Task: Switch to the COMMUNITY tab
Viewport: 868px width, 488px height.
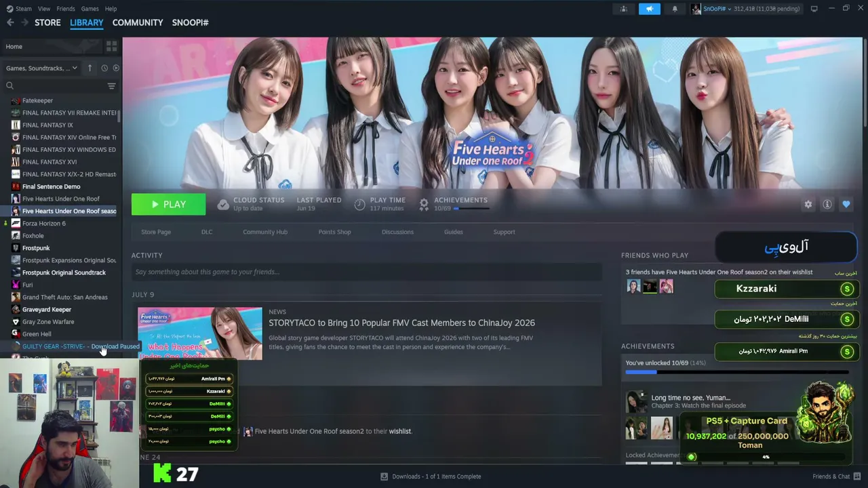Action: (x=138, y=22)
